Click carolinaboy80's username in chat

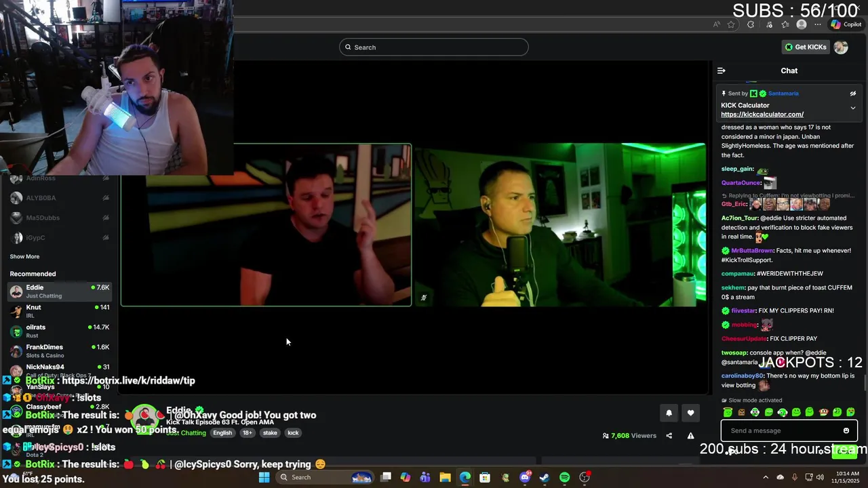coord(742,376)
